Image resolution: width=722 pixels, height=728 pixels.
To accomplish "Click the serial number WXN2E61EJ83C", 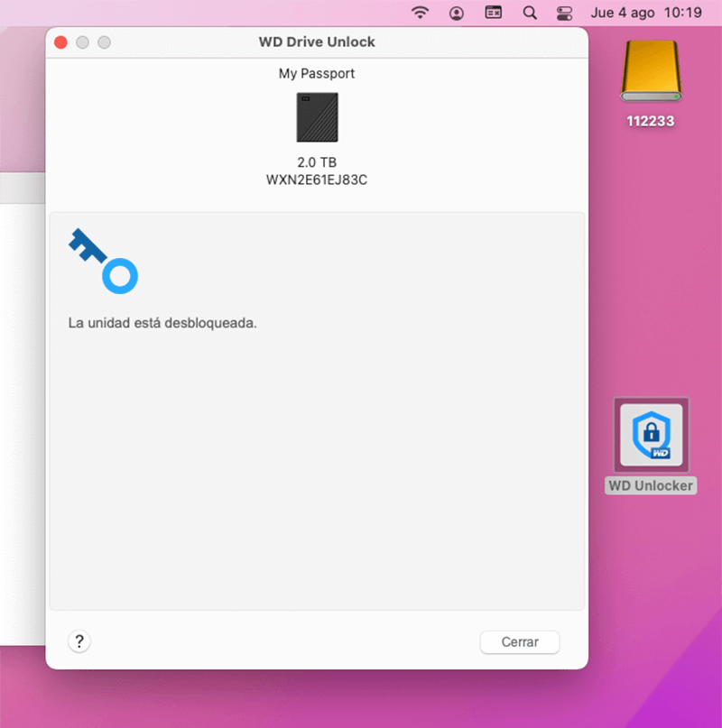I will 317,180.
